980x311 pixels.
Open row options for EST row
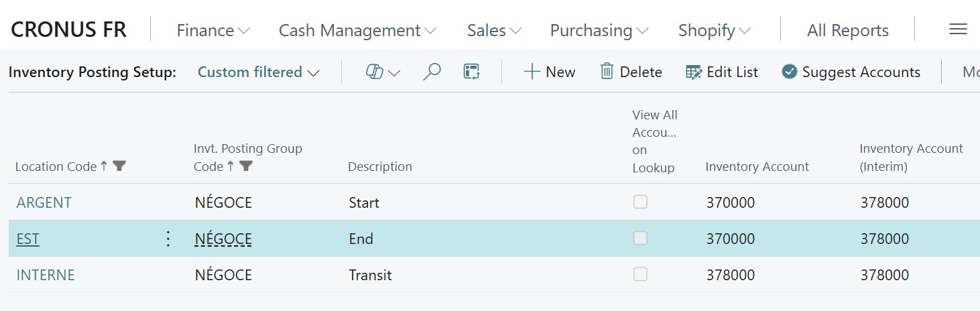pos(168,239)
